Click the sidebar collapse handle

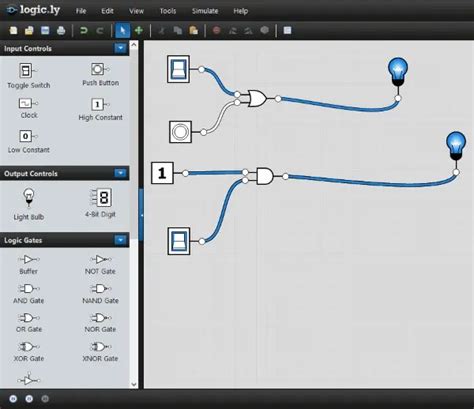pyautogui.click(x=141, y=215)
